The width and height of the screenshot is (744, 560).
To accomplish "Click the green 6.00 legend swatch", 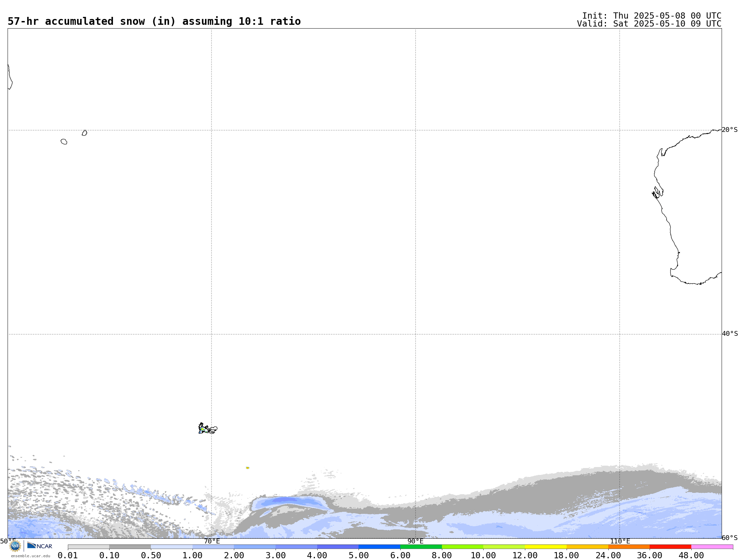I will point(421,547).
